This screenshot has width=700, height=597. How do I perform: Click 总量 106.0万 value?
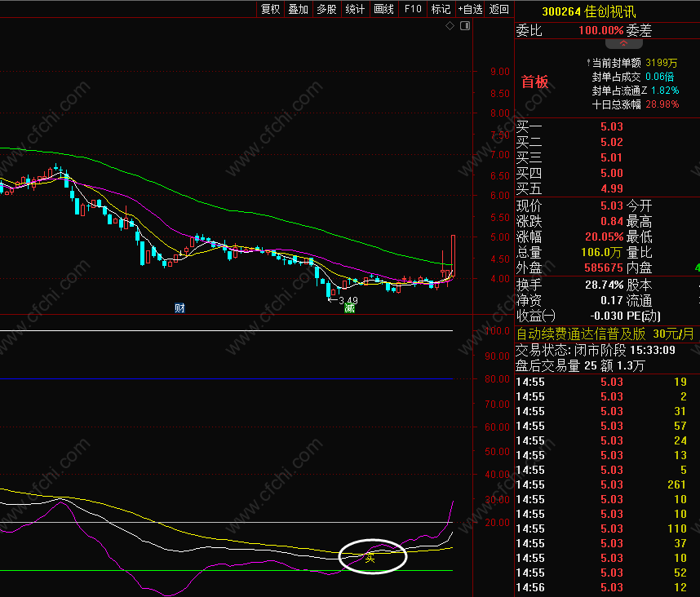click(x=601, y=253)
